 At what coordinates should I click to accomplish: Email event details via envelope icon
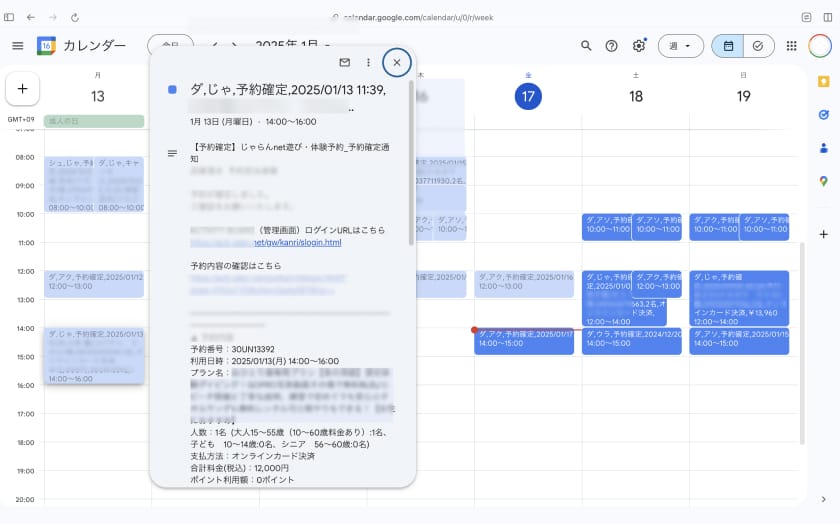[x=344, y=62]
